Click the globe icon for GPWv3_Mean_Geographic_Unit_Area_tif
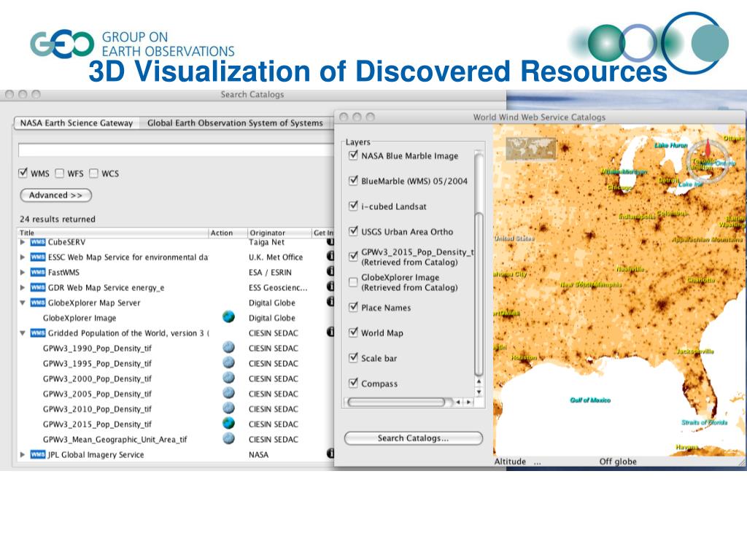The height and width of the screenshot is (560, 747). point(228,438)
